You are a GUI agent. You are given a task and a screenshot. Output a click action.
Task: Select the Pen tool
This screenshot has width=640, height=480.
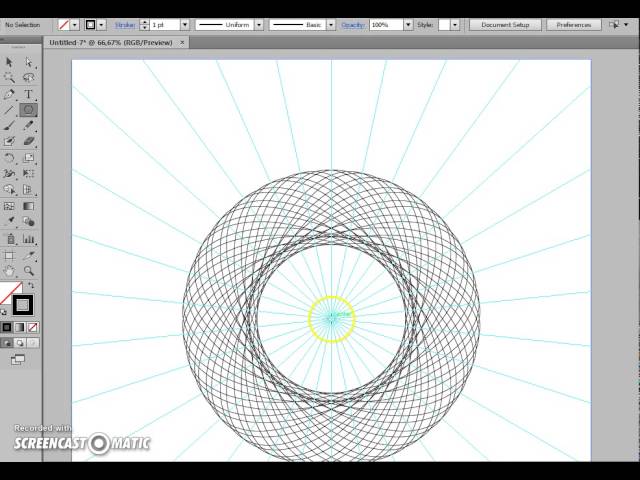[x=9, y=94]
